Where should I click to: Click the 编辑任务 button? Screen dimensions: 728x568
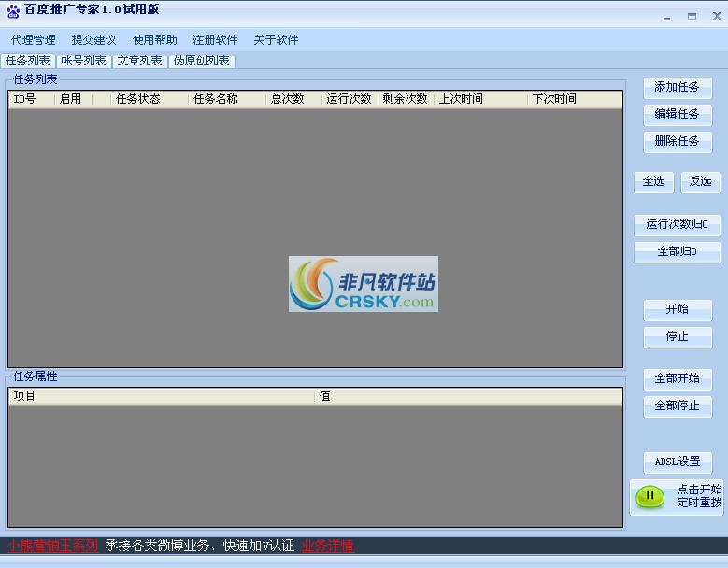(678, 114)
